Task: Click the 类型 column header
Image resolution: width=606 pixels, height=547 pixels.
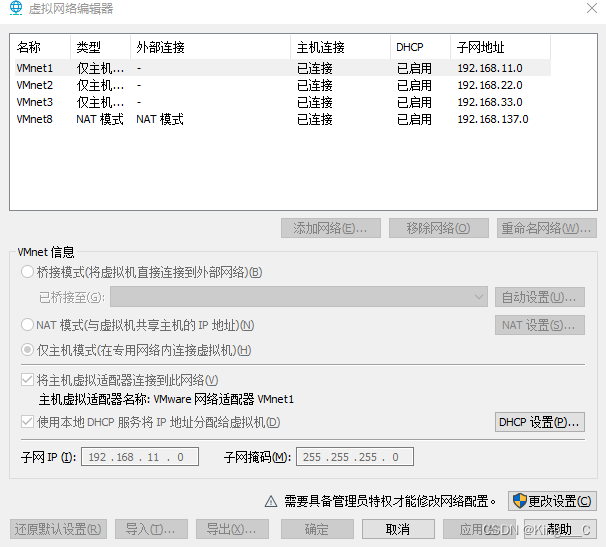Action: click(x=100, y=47)
